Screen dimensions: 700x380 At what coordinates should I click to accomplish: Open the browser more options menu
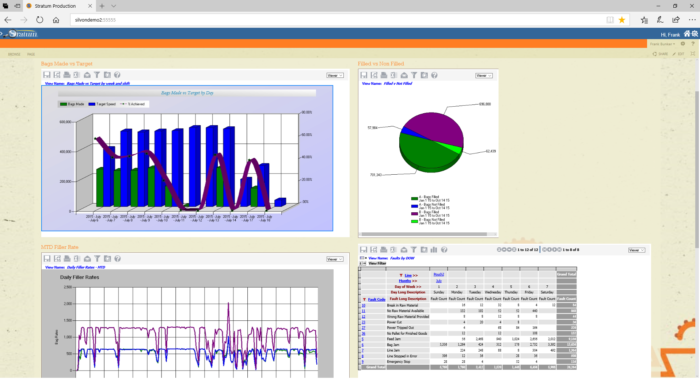692,20
